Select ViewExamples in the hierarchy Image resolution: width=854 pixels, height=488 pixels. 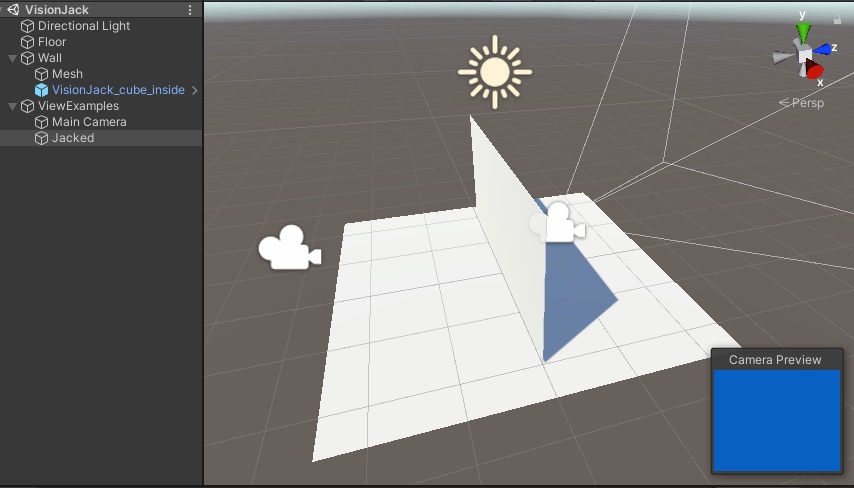point(78,106)
